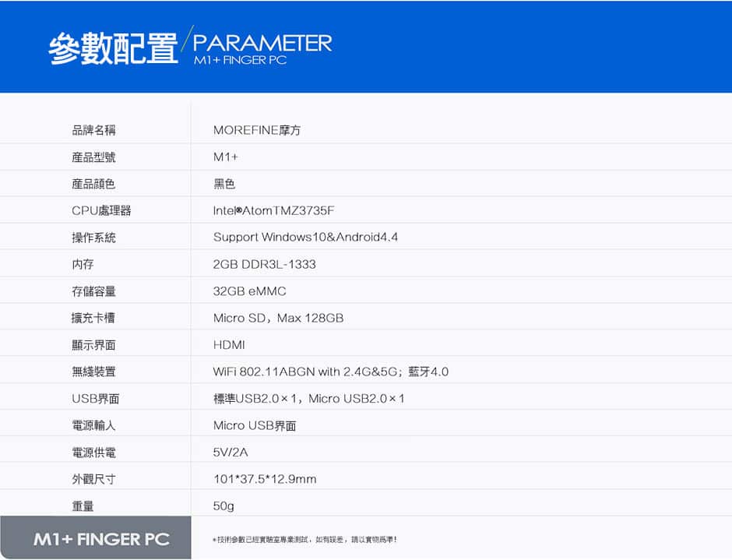Click the 電源輸入 label

click(93, 425)
